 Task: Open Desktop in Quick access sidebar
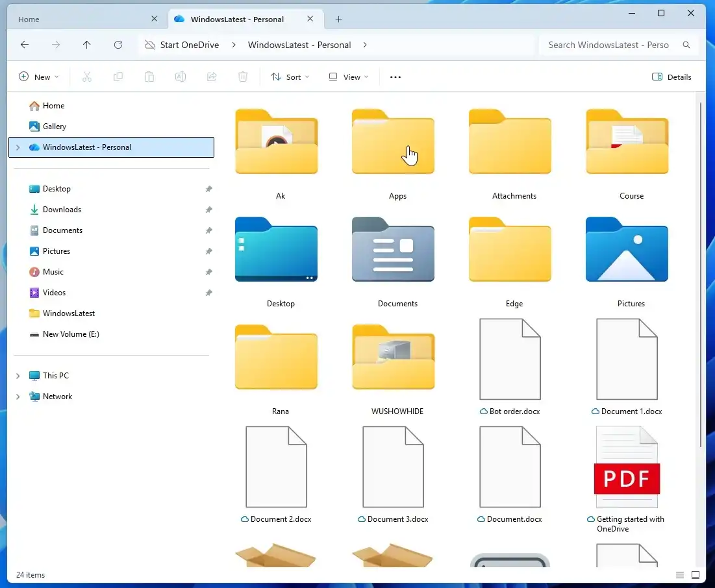(x=111, y=189)
